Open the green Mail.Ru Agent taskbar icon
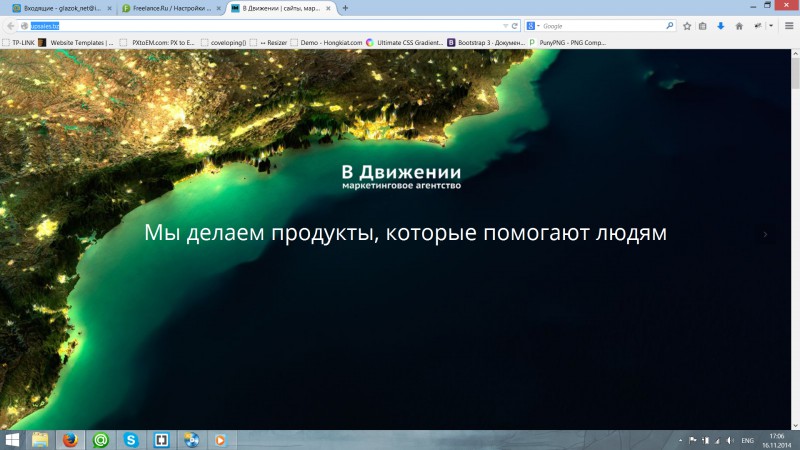Image resolution: width=800 pixels, height=450 pixels. [101, 440]
